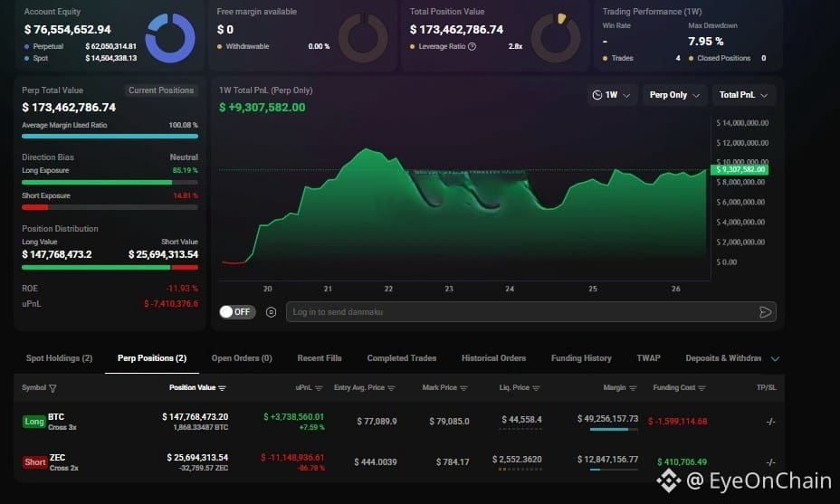This screenshot has height=504, width=840.
Task: Open the Total PnL dropdown
Action: [x=743, y=95]
